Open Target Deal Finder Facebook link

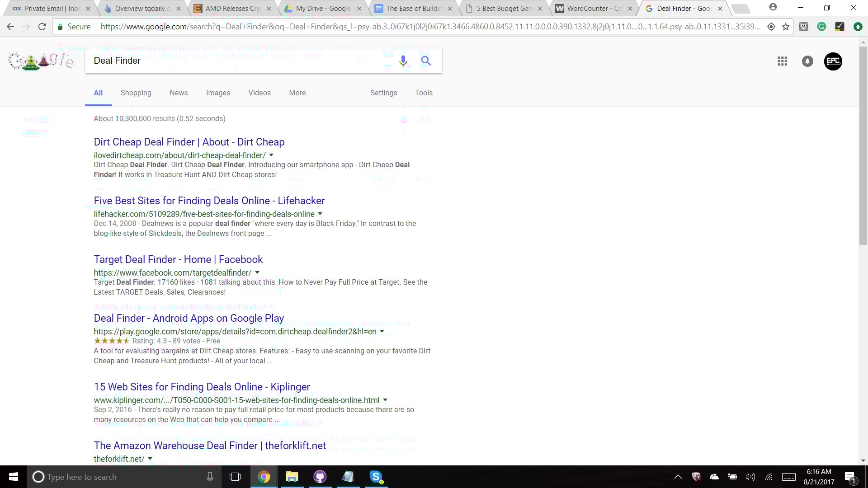tap(178, 259)
